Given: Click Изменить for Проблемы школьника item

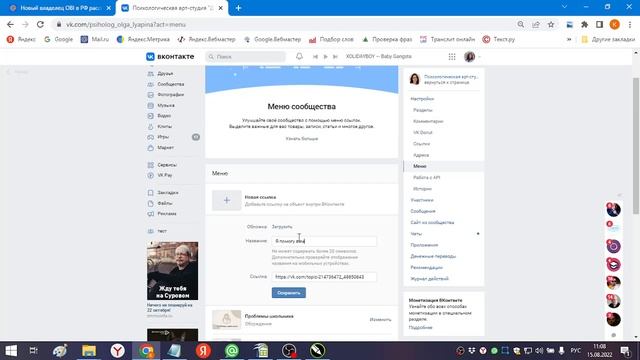Looking at the screenshot, I should click(x=380, y=320).
